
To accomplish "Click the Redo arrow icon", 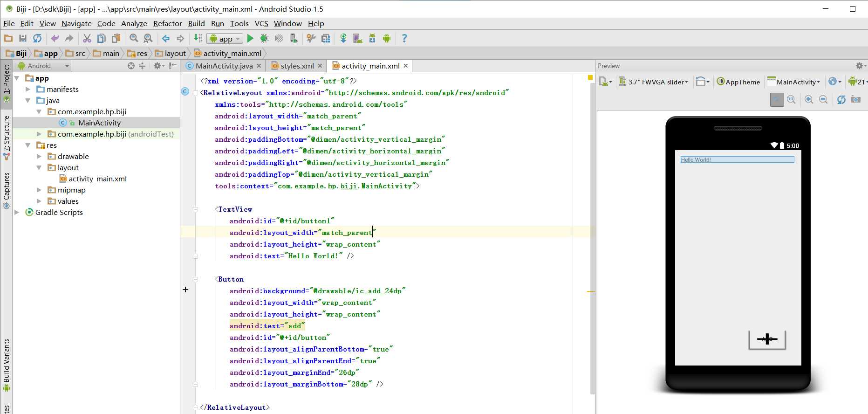I will click(69, 39).
